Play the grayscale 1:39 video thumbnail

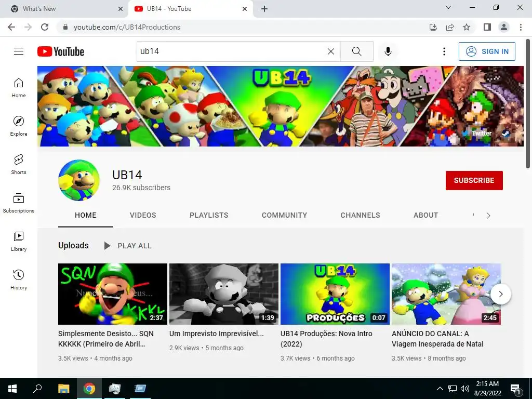click(x=224, y=294)
